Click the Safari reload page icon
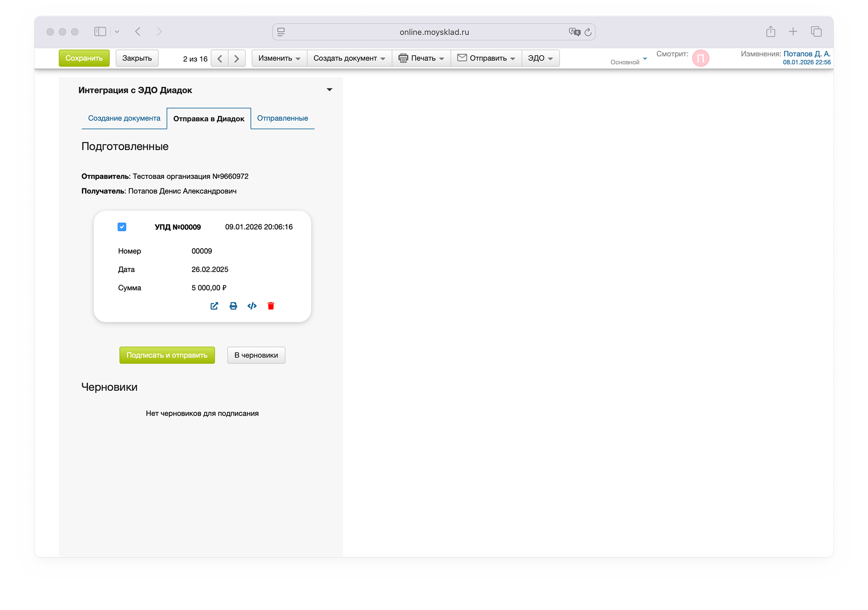The image size is (868, 610). [x=588, y=32]
